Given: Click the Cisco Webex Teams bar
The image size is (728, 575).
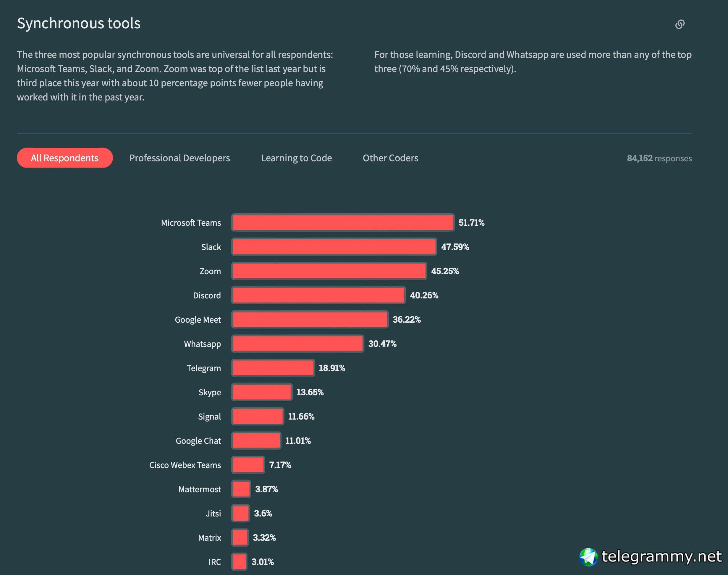Looking at the screenshot, I should pos(248,465).
